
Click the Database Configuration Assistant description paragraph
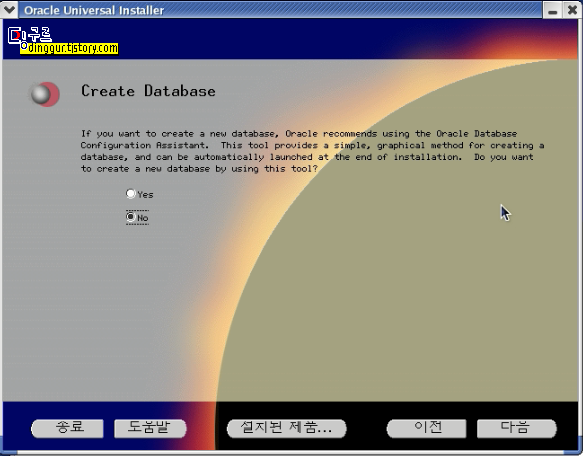point(312,151)
